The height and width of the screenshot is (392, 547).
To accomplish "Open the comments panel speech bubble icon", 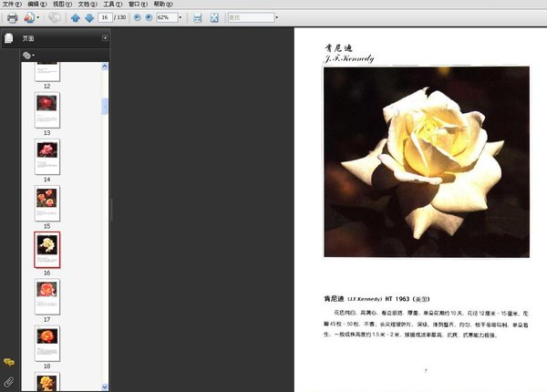I will point(9,362).
